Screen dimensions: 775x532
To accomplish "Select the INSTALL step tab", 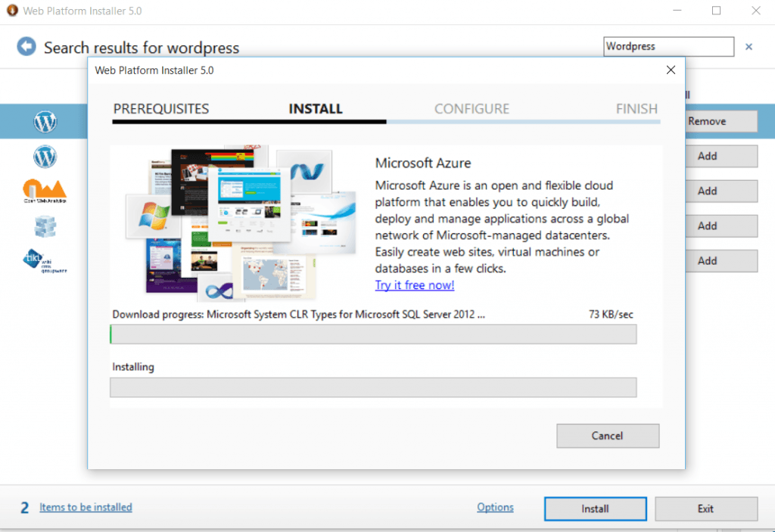I will [316, 109].
